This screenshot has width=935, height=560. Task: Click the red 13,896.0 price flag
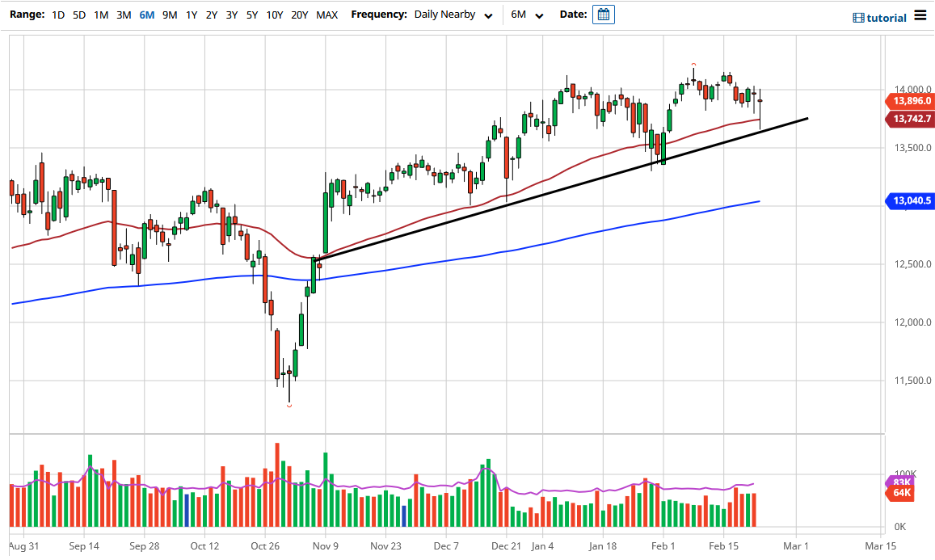click(910, 101)
